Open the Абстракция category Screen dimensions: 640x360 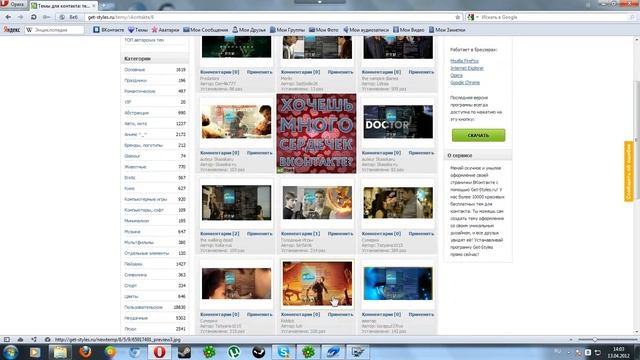pyautogui.click(x=136, y=113)
